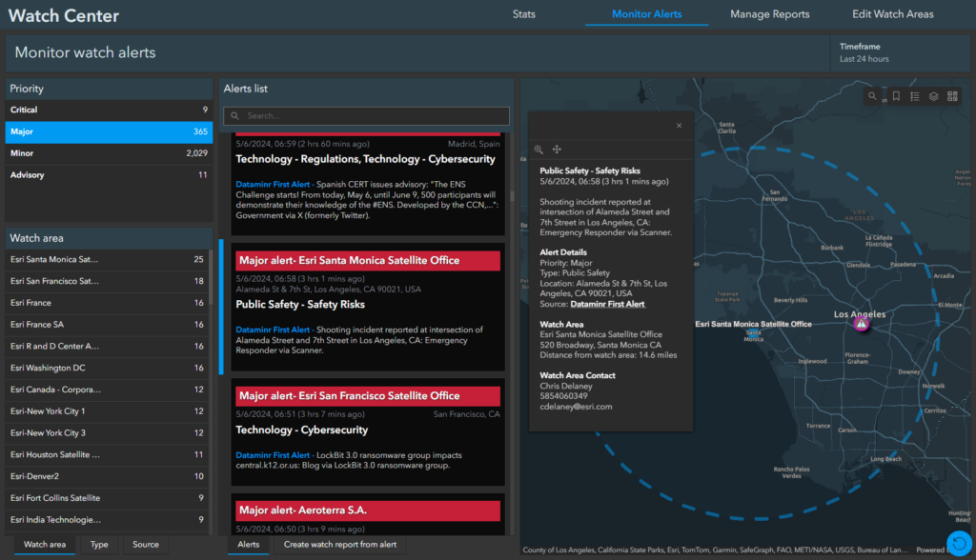The width and height of the screenshot is (976, 560).
Task: Click the search magnifier in Alerts list
Action: 235,116
